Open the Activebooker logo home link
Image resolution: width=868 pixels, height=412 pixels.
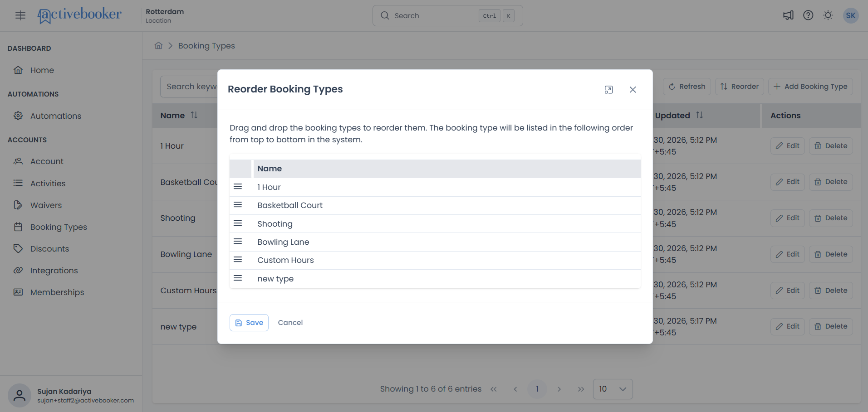pyautogui.click(x=79, y=15)
